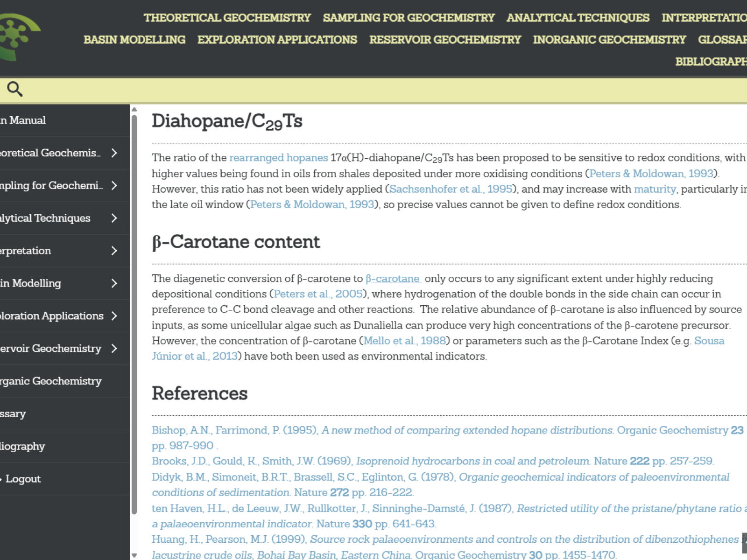Expand Basin Modelling sidebar chevron
This screenshot has width=747, height=560.
[114, 283]
